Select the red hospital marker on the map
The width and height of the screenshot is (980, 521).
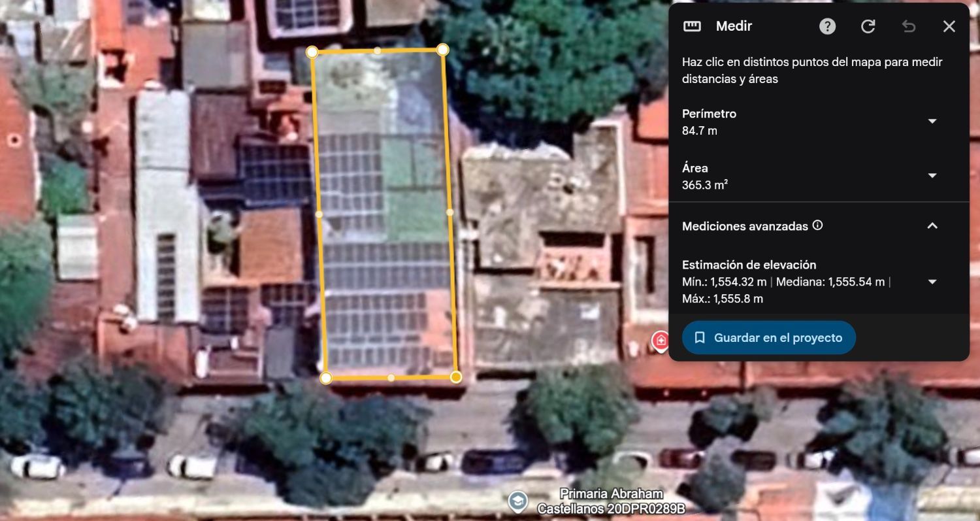click(661, 341)
